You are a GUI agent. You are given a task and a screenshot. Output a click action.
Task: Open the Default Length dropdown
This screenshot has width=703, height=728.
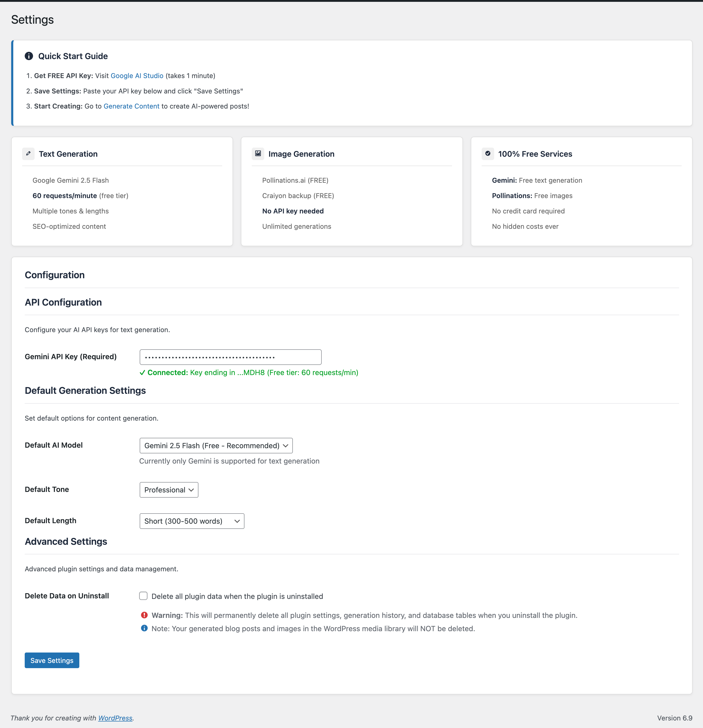pyautogui.click(x=191, y=521)
